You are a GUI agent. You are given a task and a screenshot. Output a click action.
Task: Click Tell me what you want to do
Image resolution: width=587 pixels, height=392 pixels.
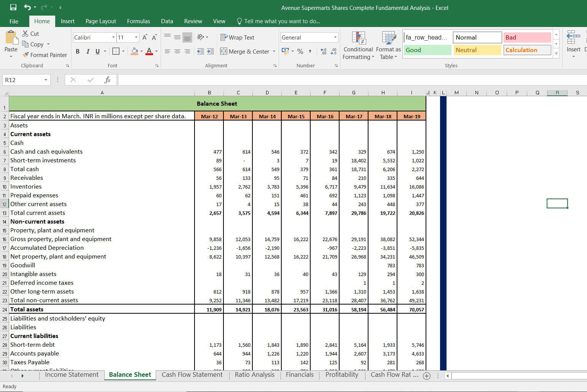coord(278,21)
